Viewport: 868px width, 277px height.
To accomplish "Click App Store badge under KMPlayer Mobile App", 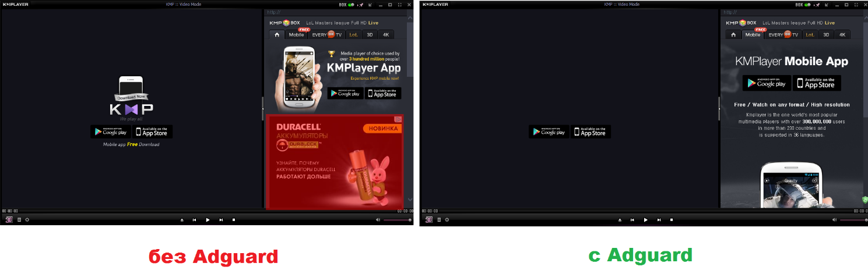I will 817,83.
